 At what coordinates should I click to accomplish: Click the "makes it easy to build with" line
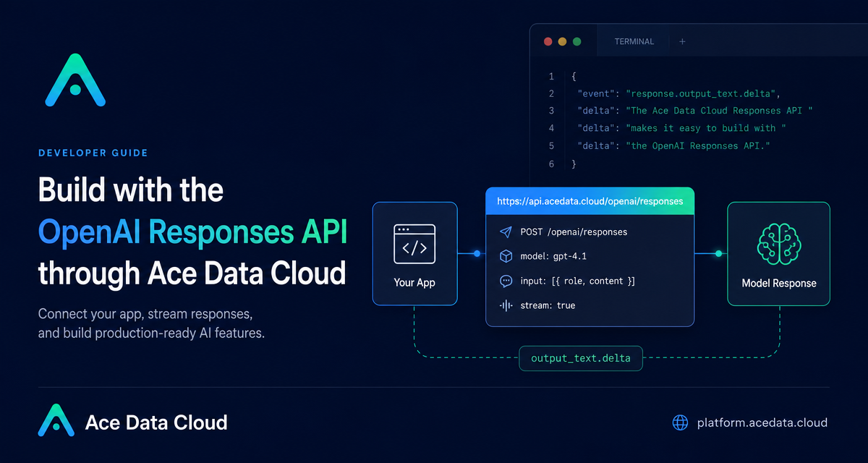681,128
